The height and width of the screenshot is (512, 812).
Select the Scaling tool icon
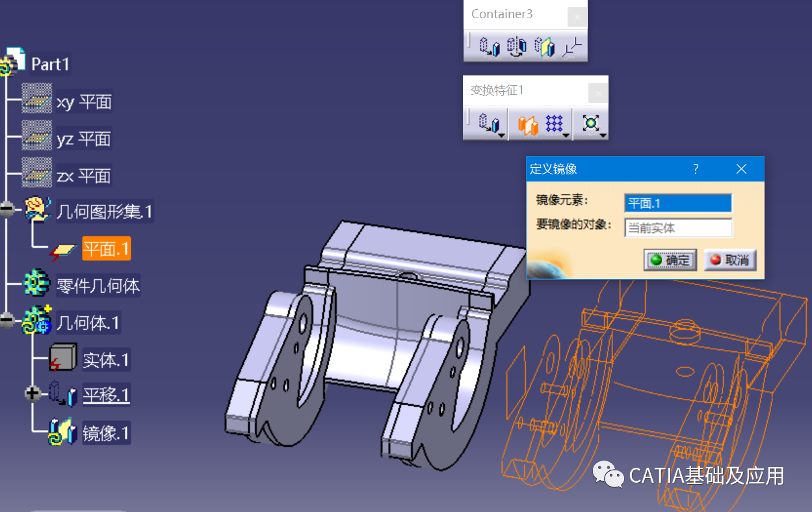coord(590,122)
